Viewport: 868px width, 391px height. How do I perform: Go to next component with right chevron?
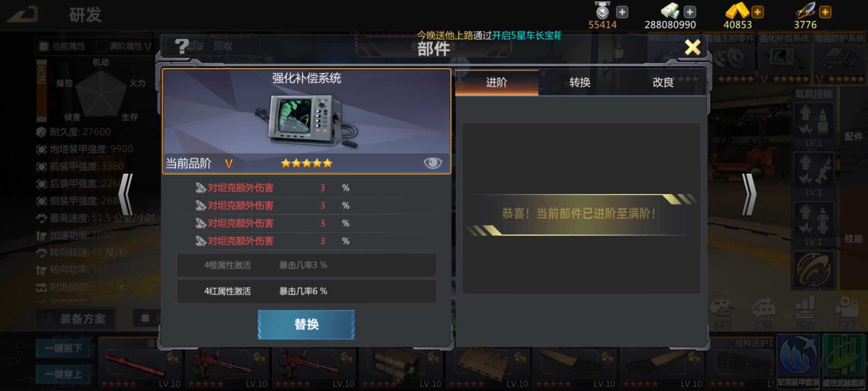pos(749,194)
